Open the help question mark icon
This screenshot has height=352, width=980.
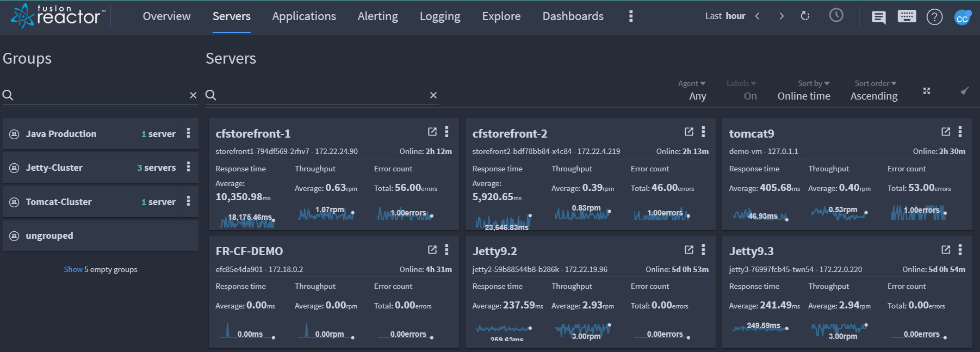934,17
